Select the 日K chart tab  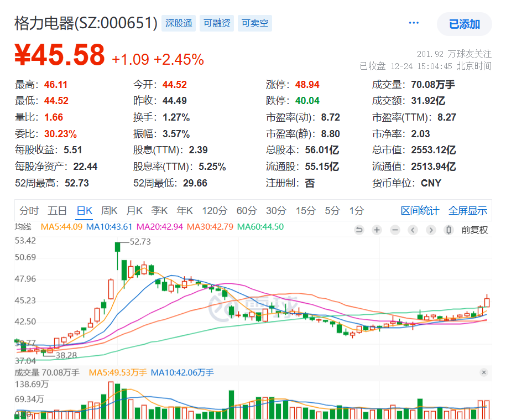point(85,211)
